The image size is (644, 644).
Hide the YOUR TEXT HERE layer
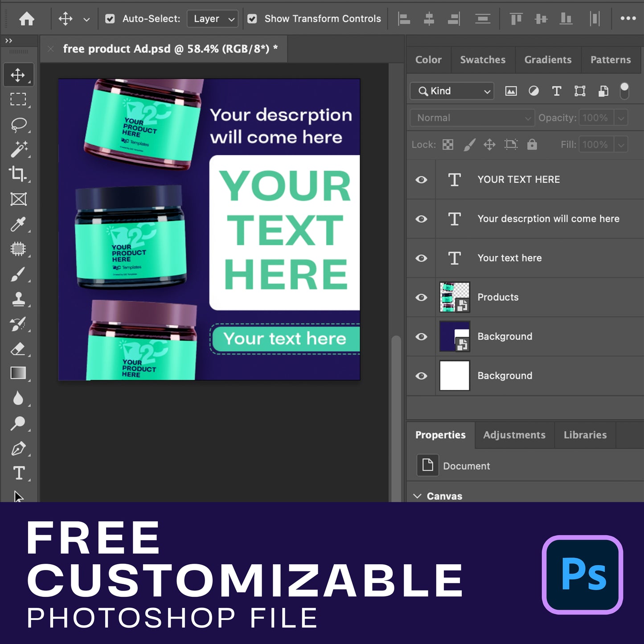421,180
